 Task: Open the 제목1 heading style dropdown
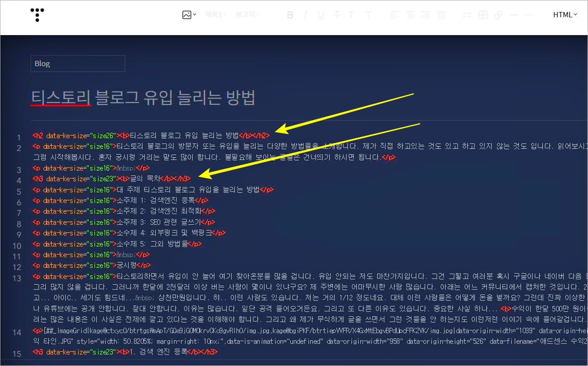coord(215,15)
